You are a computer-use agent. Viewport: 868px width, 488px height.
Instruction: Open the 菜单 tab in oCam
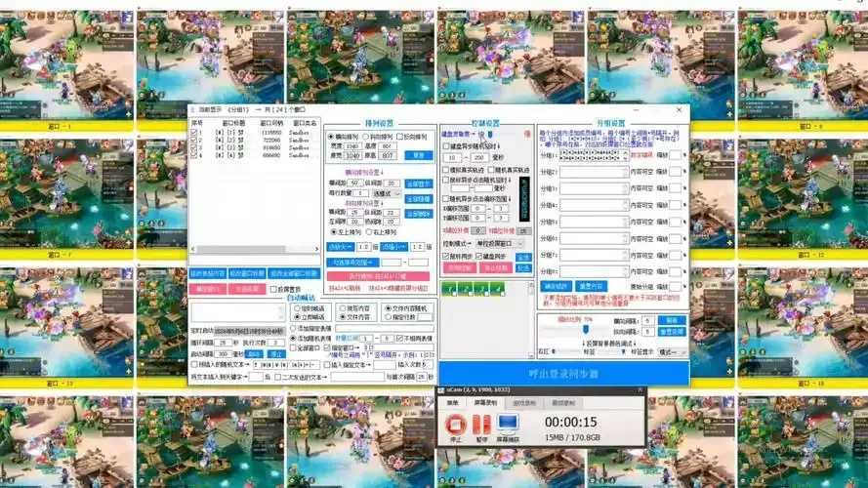click(x=453, y=403)
